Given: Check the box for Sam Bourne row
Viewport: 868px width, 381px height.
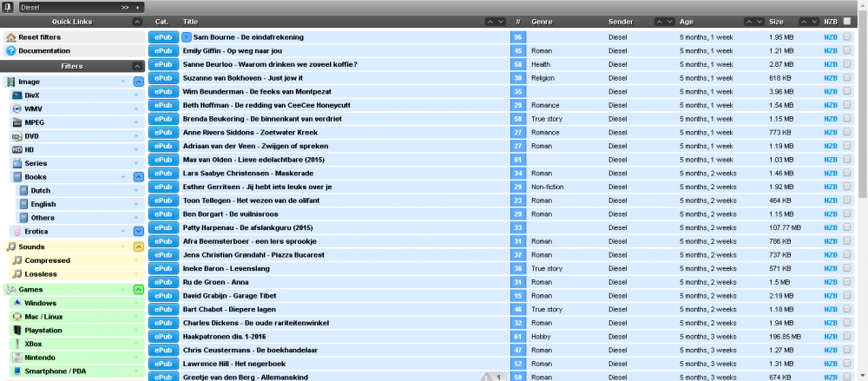Looking at the screenshot, I should pyautogui.click(x=847, y=37).
